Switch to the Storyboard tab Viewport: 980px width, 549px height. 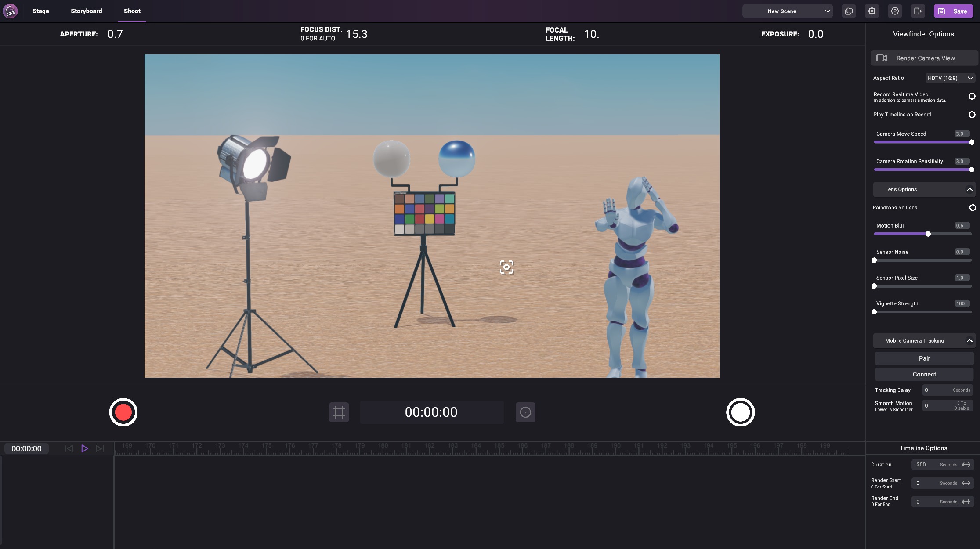click(x=87, y=11)
